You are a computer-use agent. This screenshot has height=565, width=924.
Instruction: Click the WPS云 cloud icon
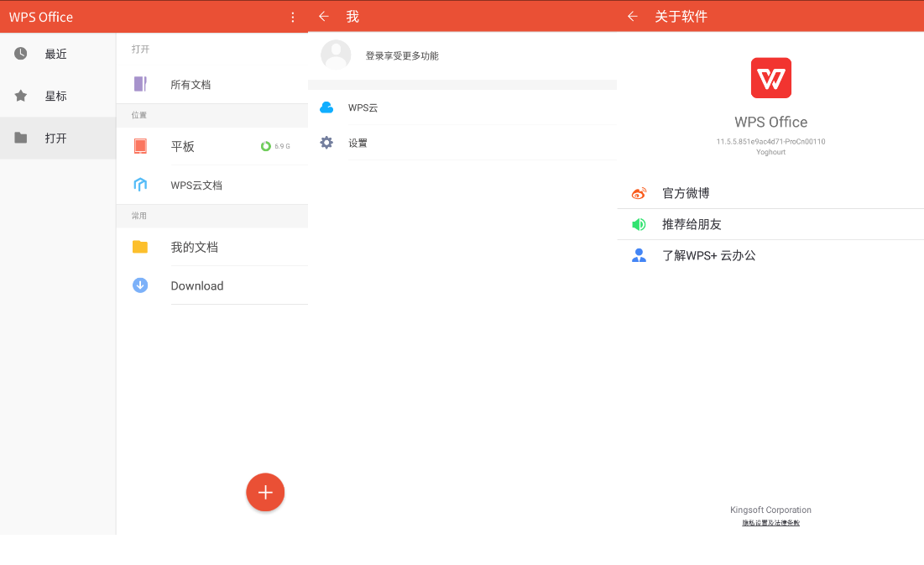pos(326,107)
